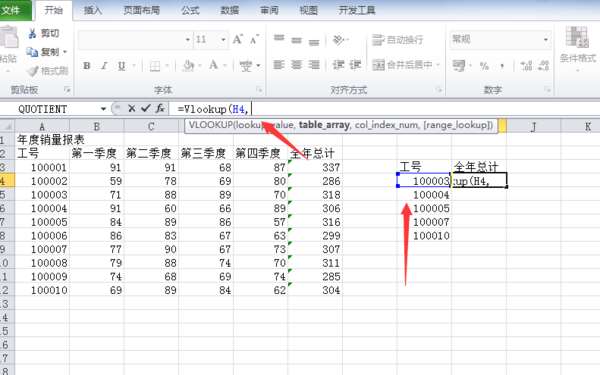Confirm formula entry with checkmark
The image size is (600, 375).
[x=145, y=109]
